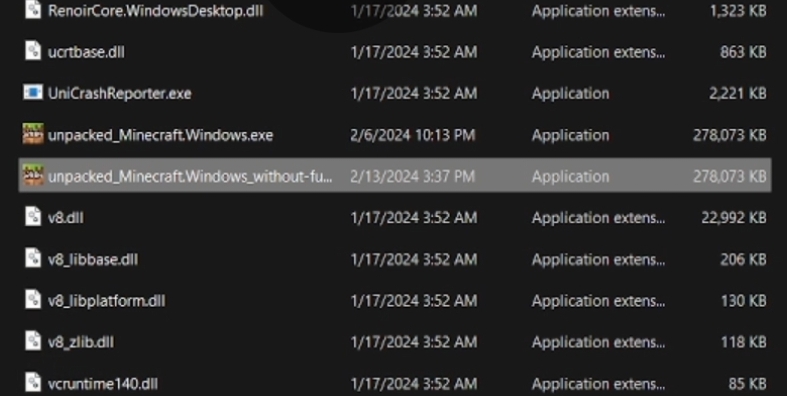Select the file named RenoirCore.WindowsDesktop.dll
This screenshot has height=396, width=787.
[156, 11]
